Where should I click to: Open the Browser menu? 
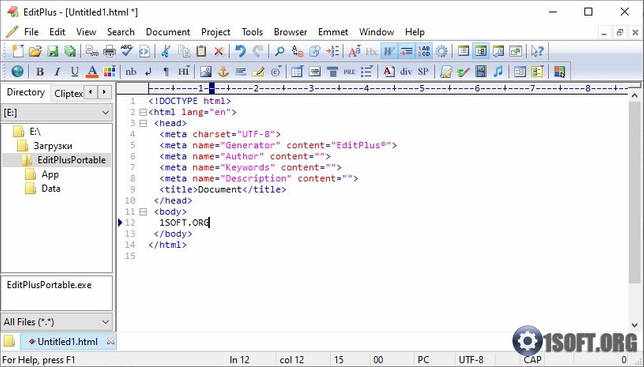pyautogui.click(x=290, y=32)
